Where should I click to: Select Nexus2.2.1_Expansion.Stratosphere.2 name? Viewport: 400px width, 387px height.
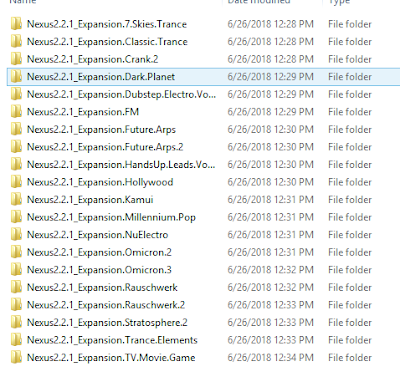coord(107,323)
